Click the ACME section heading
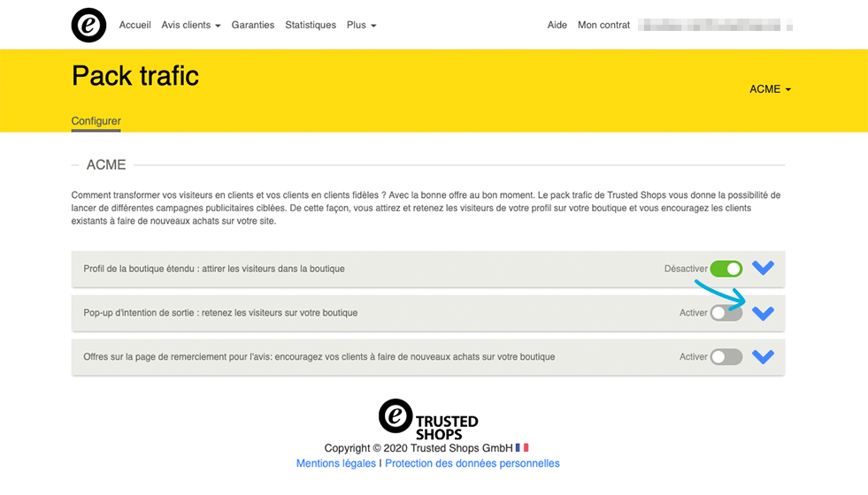This screenshot has width=868, height=495. click(x=106, y=164)
